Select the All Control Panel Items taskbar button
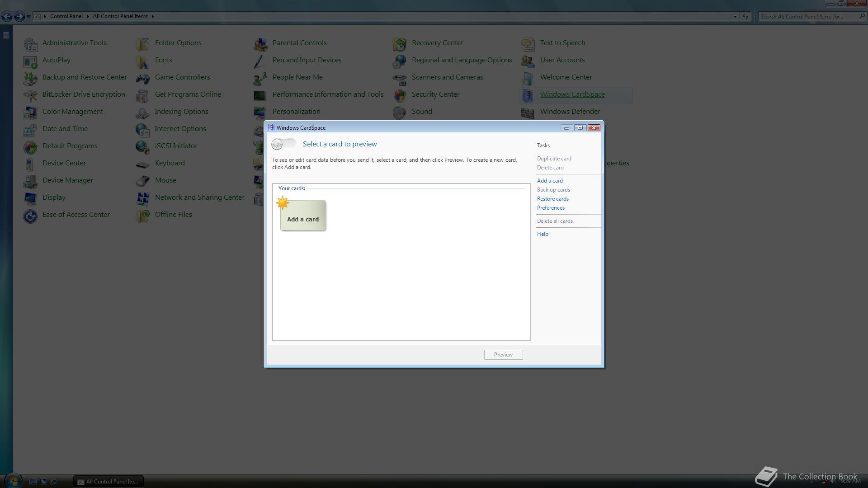 pyautogui.click(x=108, y=482)
